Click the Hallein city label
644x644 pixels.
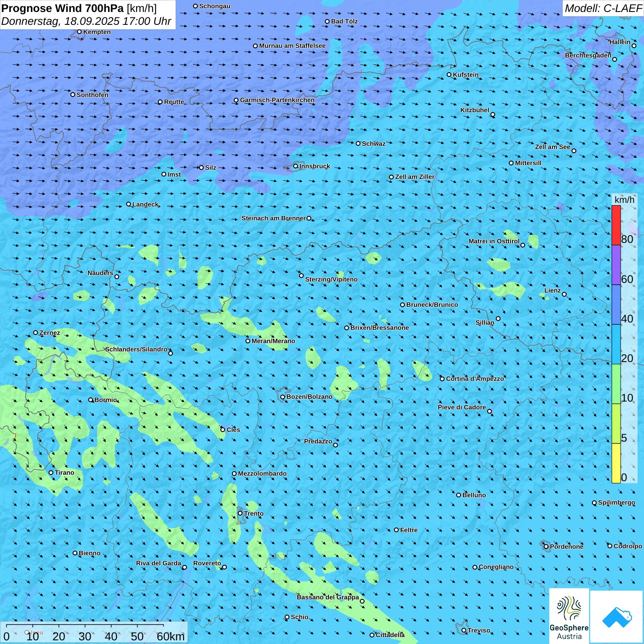(620, 42)
